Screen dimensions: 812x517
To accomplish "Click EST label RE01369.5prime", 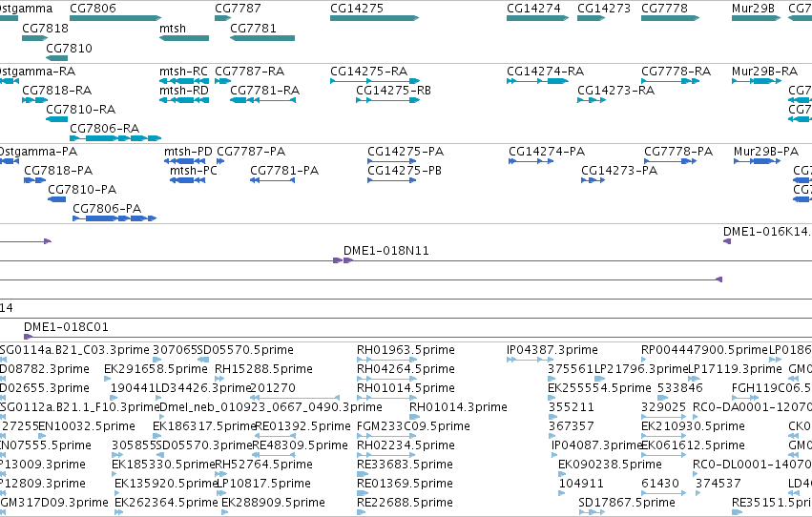I will pos(405,484).
